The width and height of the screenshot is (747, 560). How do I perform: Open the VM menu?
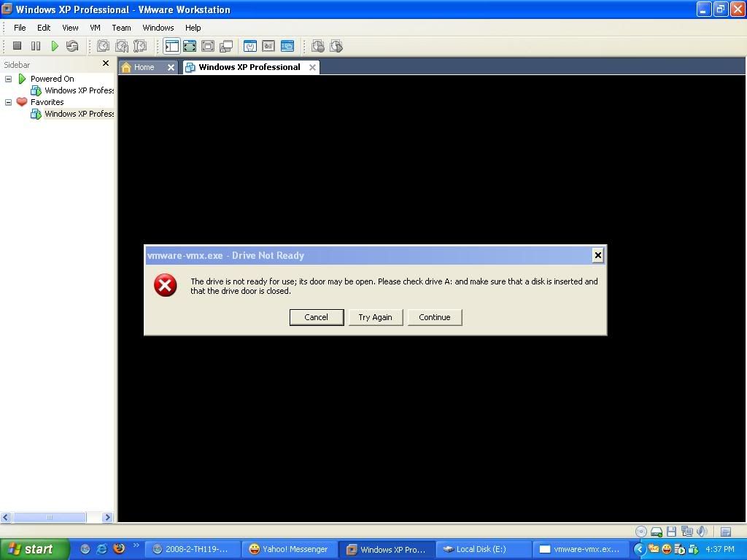95,28
